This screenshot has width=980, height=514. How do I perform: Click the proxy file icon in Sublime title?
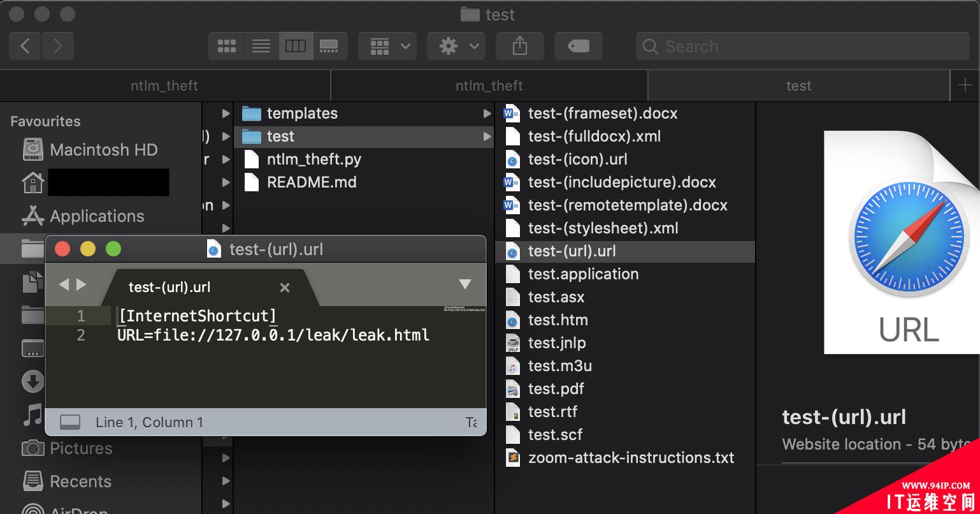pyautogui.click(x=214, y=249)
